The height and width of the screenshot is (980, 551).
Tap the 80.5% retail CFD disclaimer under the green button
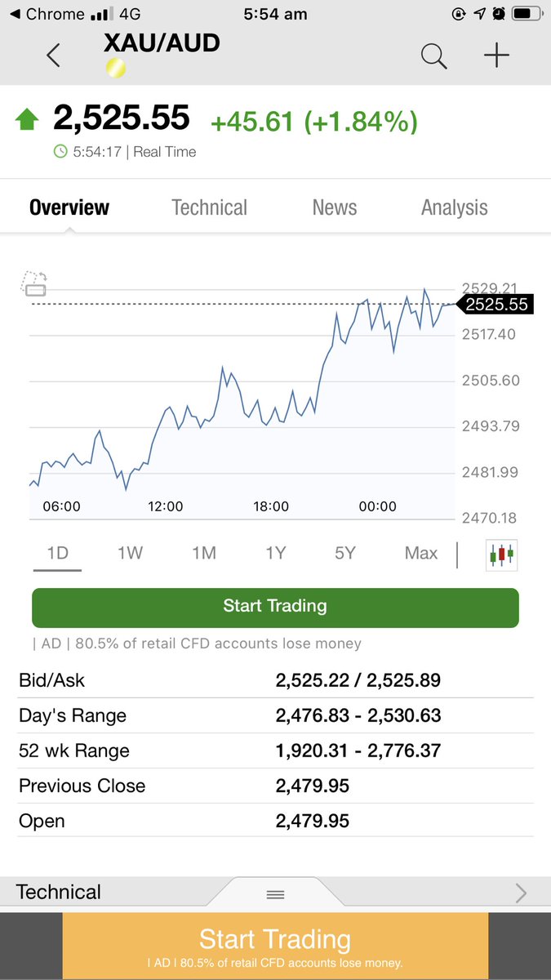197,644
